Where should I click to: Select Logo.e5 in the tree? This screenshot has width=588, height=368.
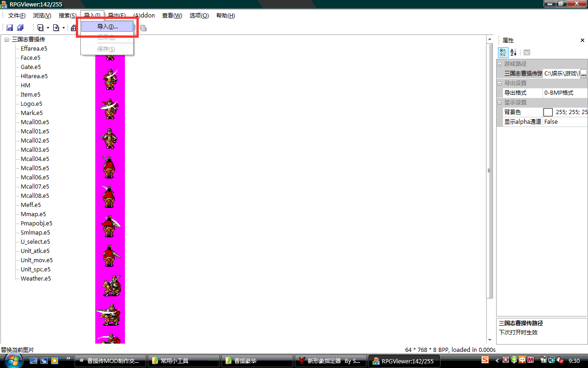(x=31, y=103)
